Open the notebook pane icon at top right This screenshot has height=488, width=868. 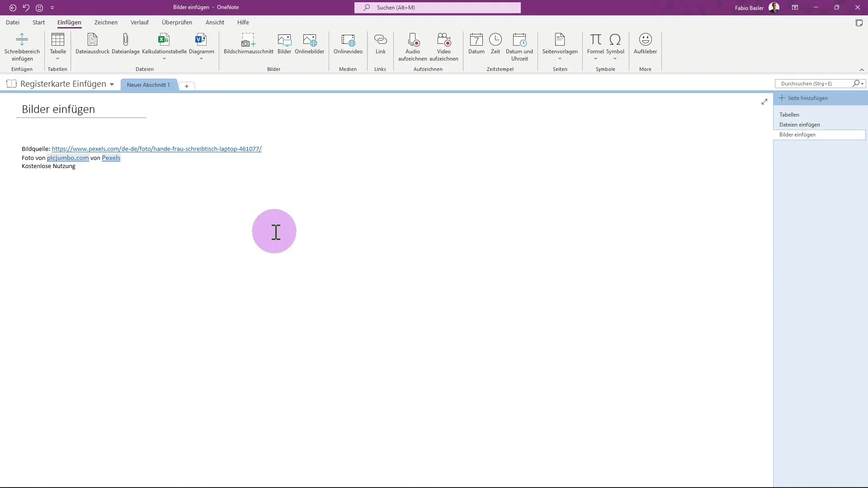point(859,23)
